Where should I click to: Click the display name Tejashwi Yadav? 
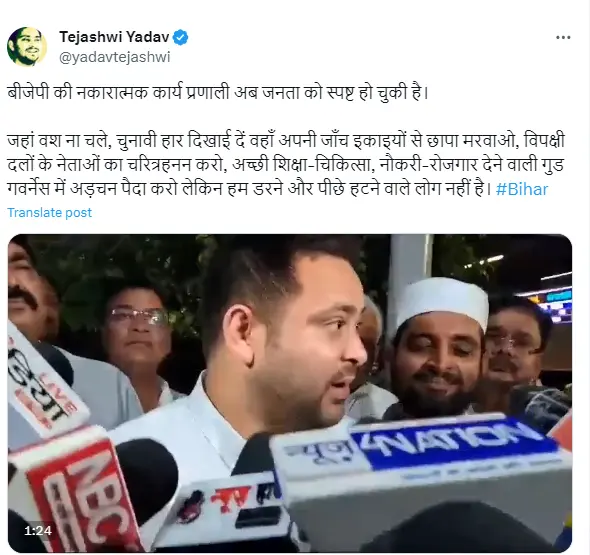point(114,37)
